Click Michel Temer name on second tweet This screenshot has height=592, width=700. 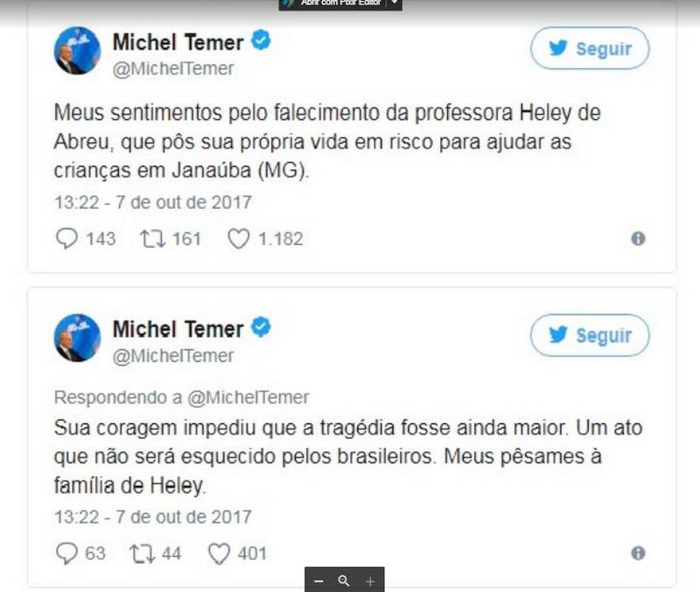click(178, 330)
